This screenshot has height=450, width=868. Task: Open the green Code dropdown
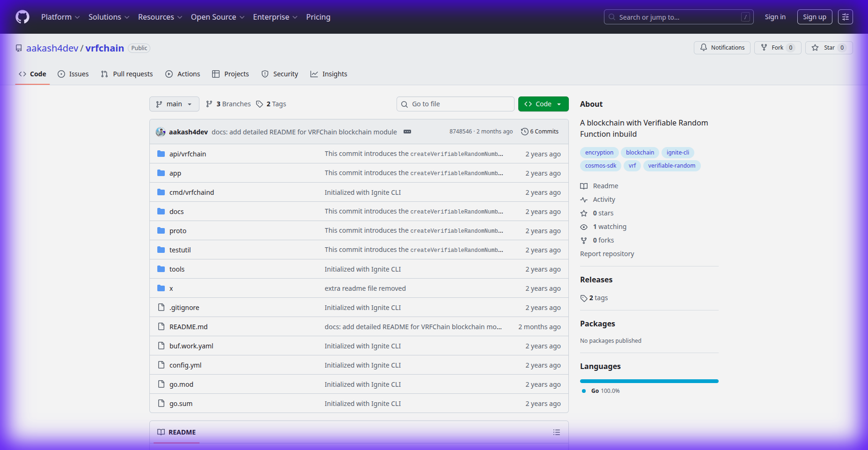click(543, 104)
